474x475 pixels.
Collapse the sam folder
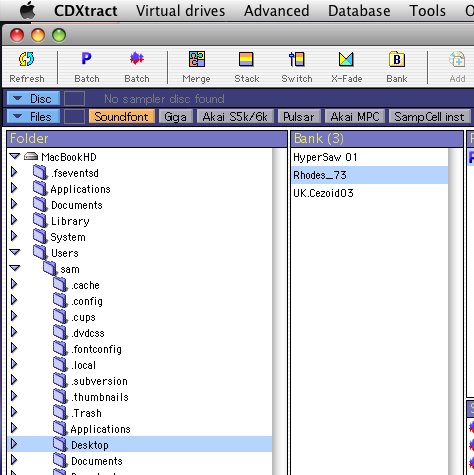pos(15,268)
